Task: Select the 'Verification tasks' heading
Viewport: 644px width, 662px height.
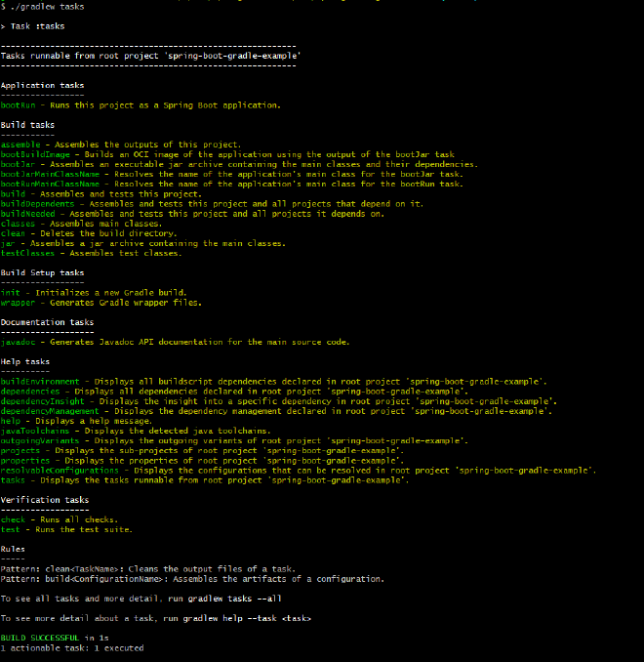Action: click(x=45, y=500)
